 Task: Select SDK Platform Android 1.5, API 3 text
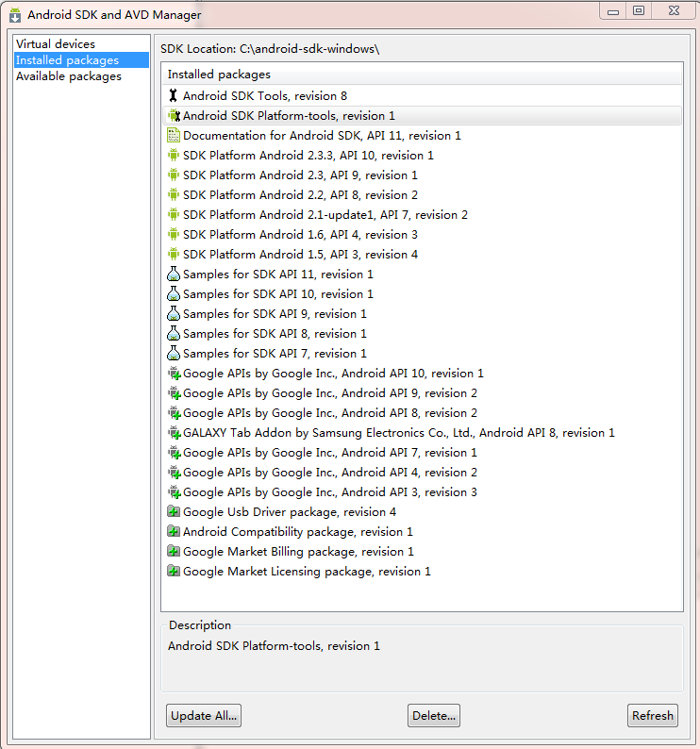[301, 255]
